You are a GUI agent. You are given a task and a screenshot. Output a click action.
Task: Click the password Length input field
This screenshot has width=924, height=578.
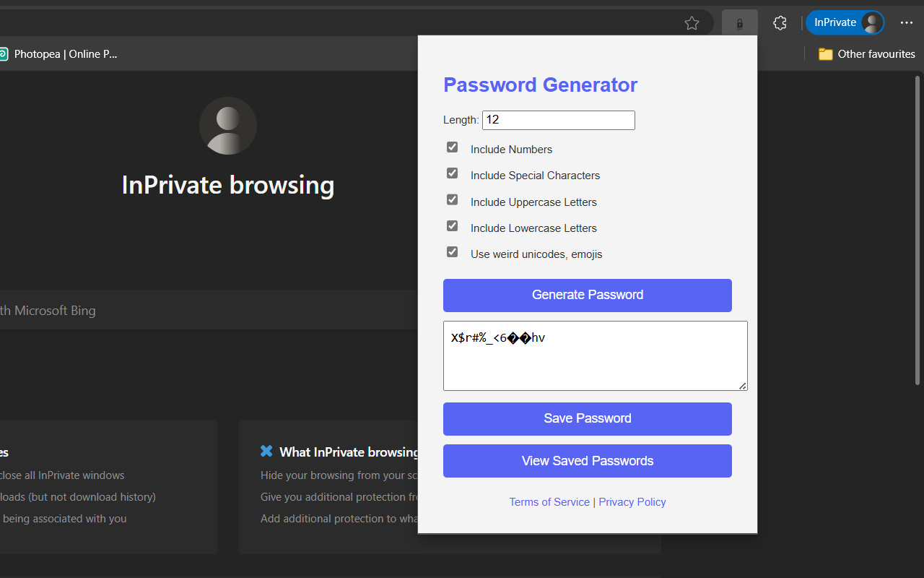pyautogui.click(x=558, y=120)
